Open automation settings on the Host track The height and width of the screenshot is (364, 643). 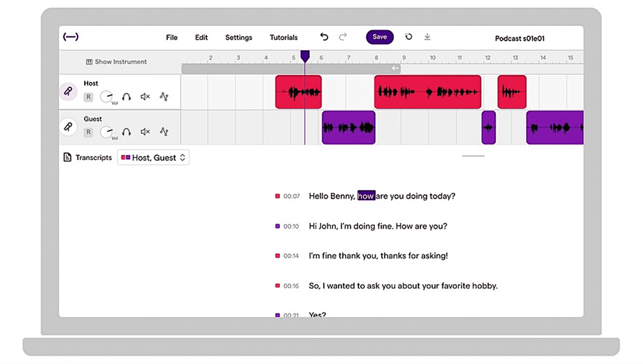(x=163, y=96)
